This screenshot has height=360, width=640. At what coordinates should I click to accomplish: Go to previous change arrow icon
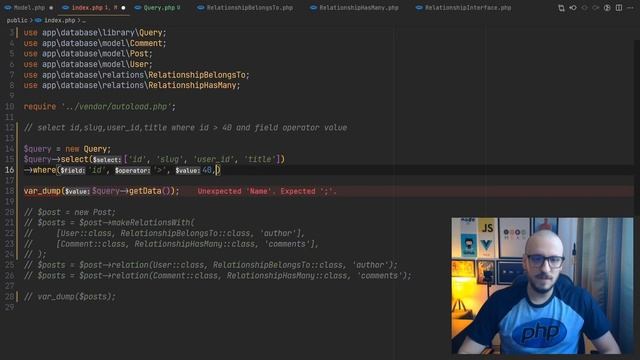tap(584, 8)
